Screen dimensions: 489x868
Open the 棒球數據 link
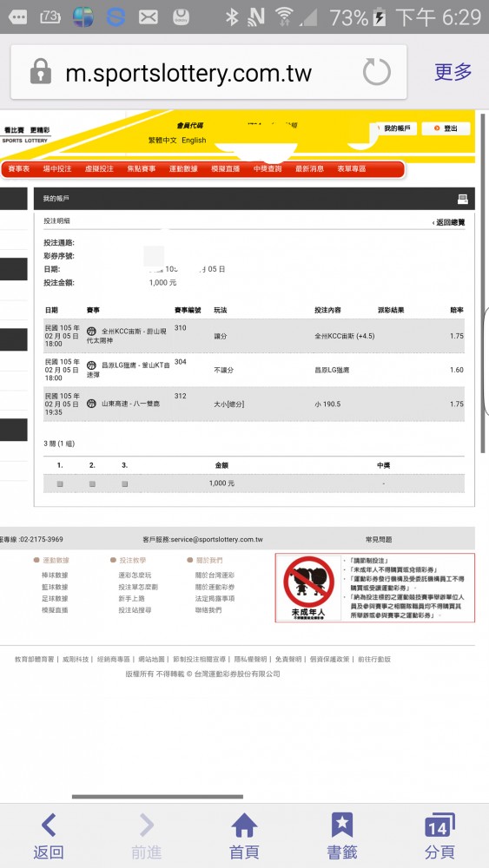click(55, 575)
